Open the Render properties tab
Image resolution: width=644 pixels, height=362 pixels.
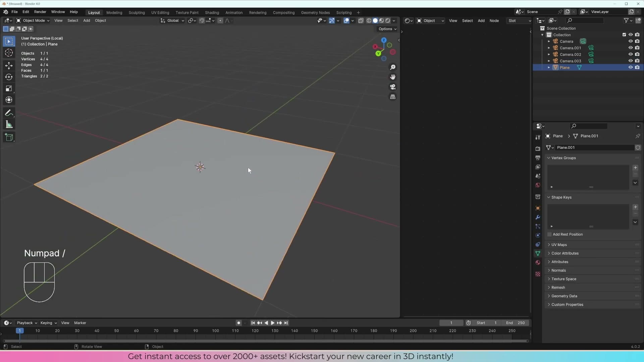click(538, 148)
